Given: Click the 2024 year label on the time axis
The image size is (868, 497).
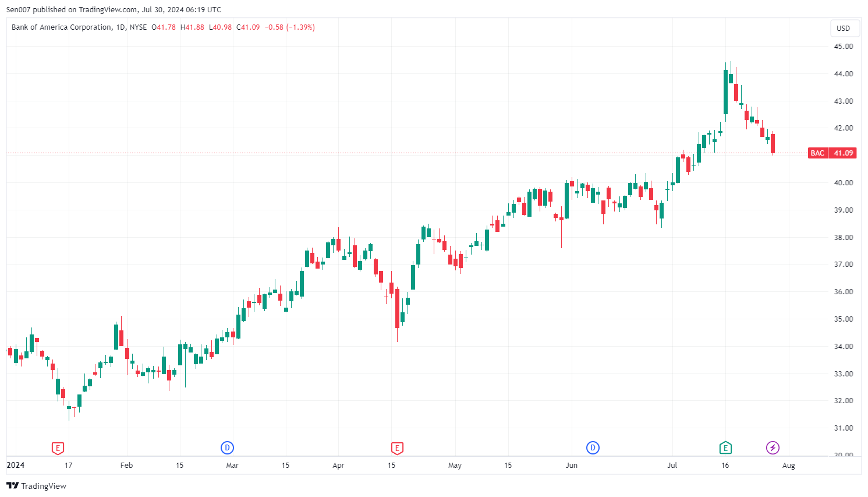Looking at the screenshot, I should (x=15, y=465).
